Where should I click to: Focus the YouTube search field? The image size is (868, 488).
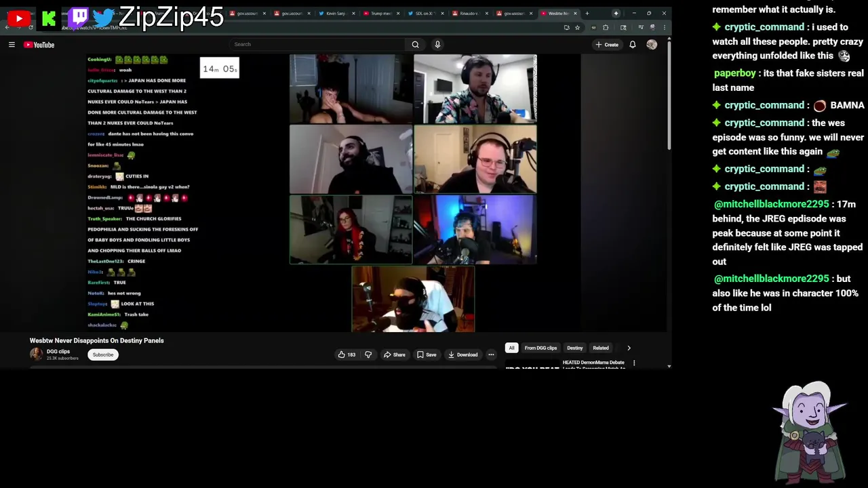tap(317, 44)
